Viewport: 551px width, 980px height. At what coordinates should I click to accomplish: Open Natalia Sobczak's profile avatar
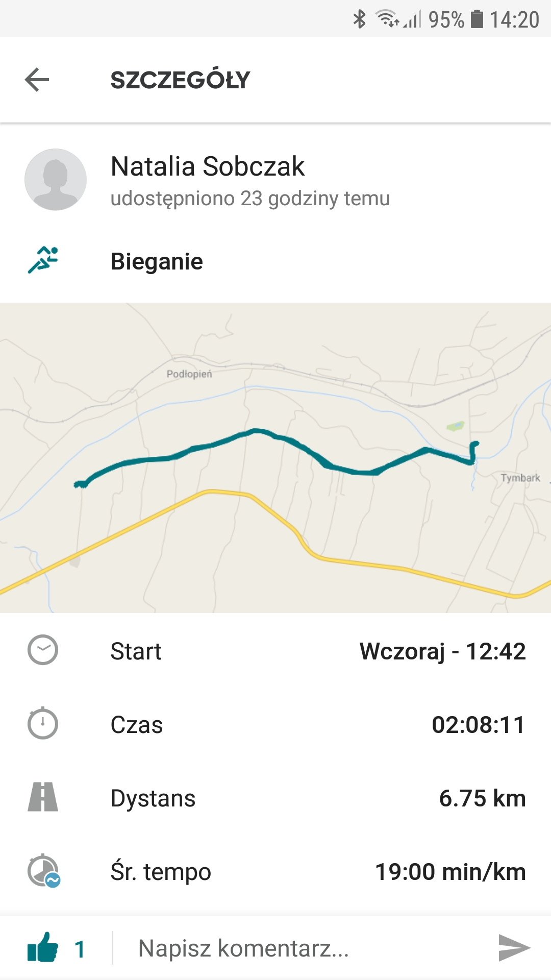point(56,180)
